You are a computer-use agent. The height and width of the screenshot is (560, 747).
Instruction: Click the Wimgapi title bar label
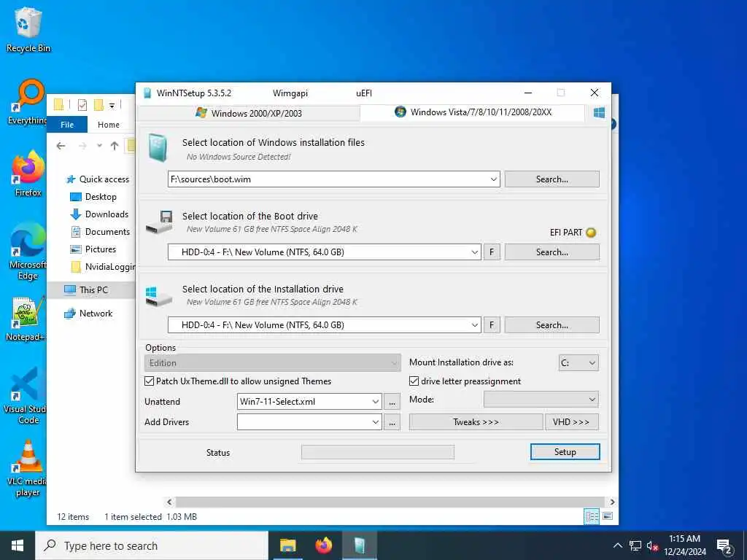point(290,93)
